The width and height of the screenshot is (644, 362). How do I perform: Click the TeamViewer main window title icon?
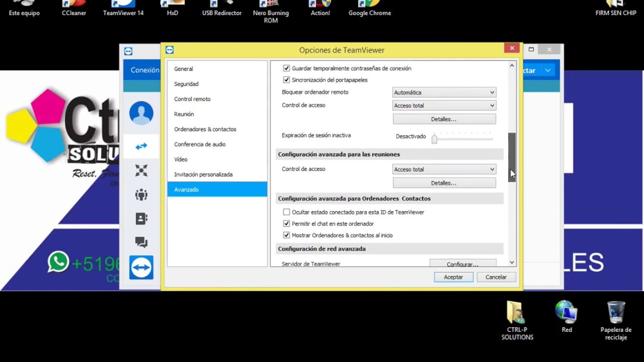coord(128,51)
